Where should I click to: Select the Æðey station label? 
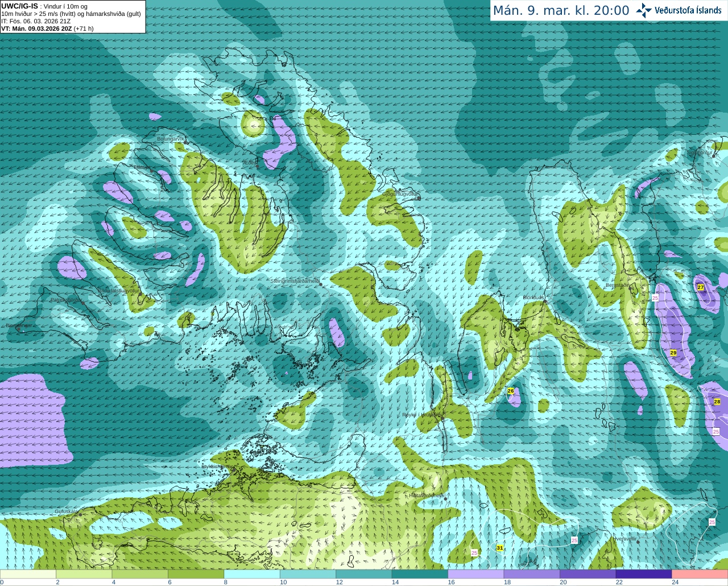tap(250, 163)
